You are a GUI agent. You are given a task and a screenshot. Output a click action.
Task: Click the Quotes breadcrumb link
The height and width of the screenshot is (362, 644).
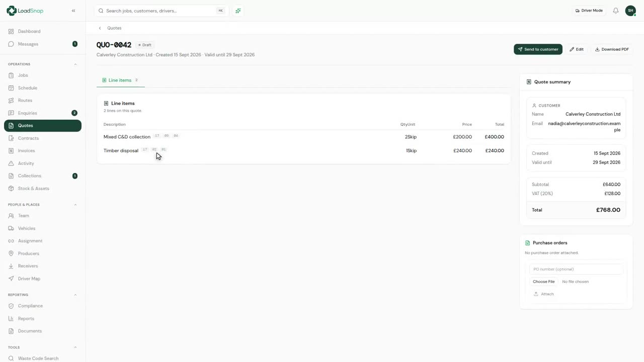tap(114, 28)
